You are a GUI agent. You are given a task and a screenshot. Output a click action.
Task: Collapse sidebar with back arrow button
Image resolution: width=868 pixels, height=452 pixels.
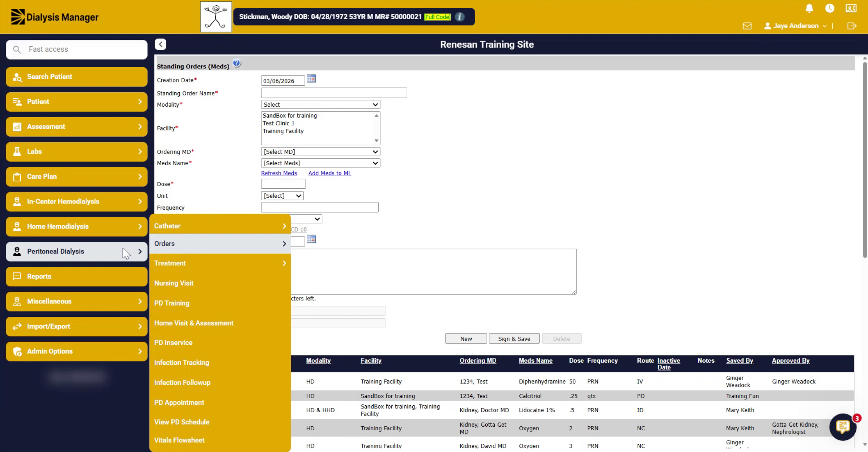tap(161, 44)
